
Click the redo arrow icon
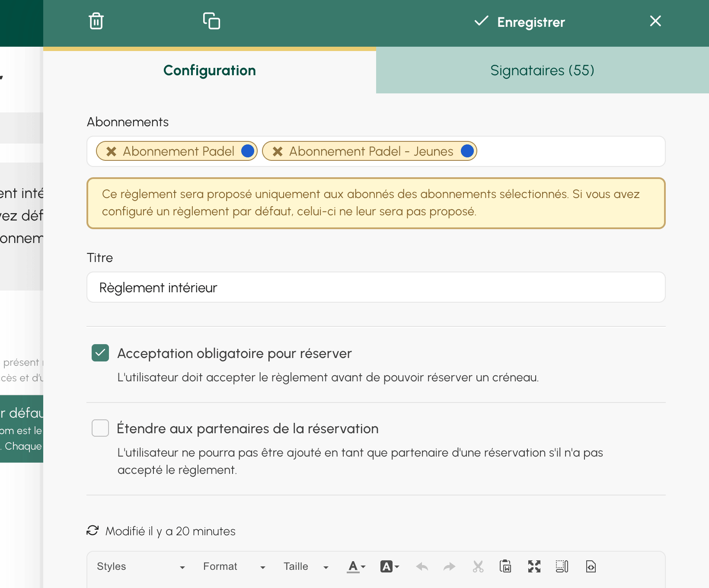pyautogui.click(x=450, y=566)
